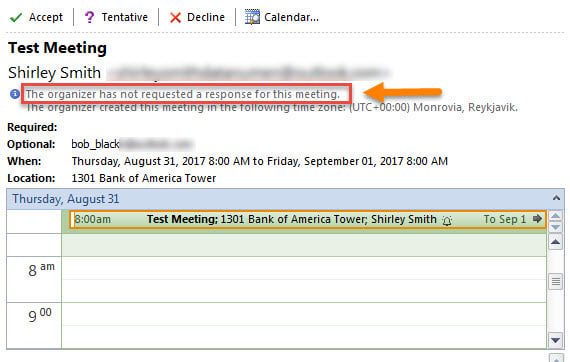Click the blue info icon beside organizer notice
The image size is (570, 362).
point(15,94)
